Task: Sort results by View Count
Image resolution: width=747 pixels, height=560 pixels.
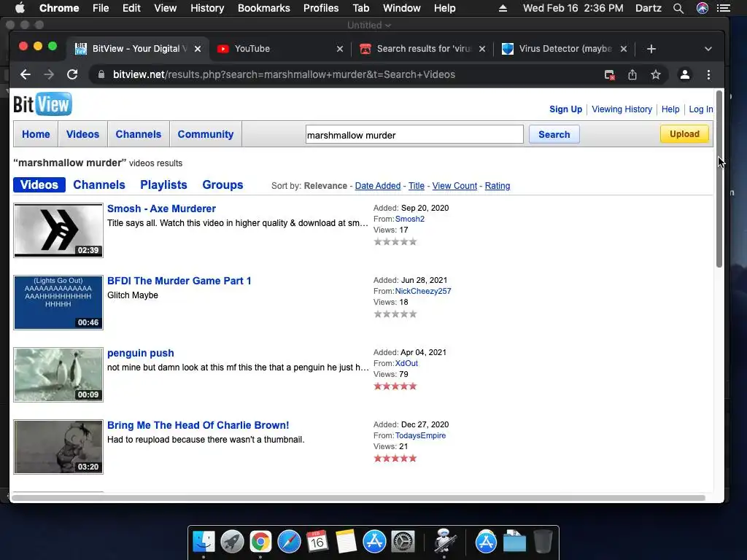Action: 454,186
